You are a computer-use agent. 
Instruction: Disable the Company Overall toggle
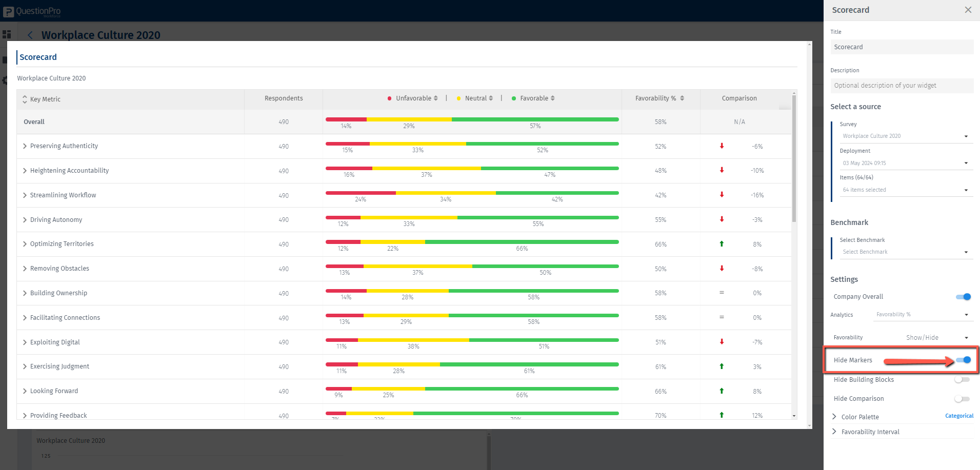963,297
